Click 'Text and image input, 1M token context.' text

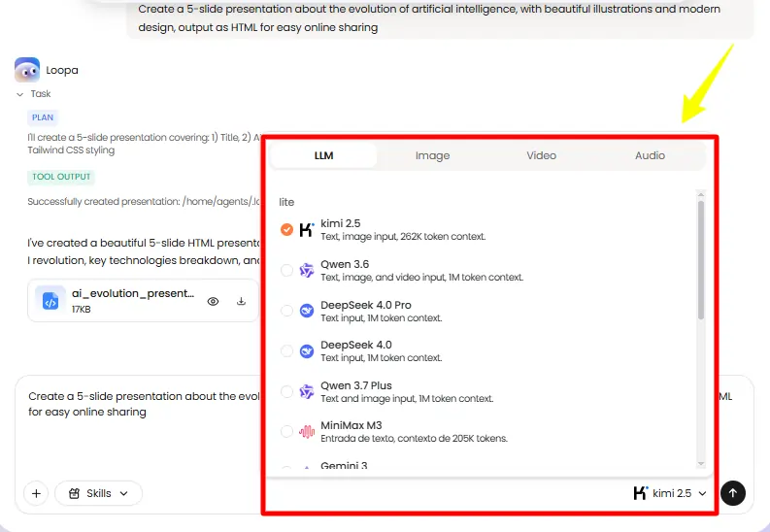pos(407,398)
